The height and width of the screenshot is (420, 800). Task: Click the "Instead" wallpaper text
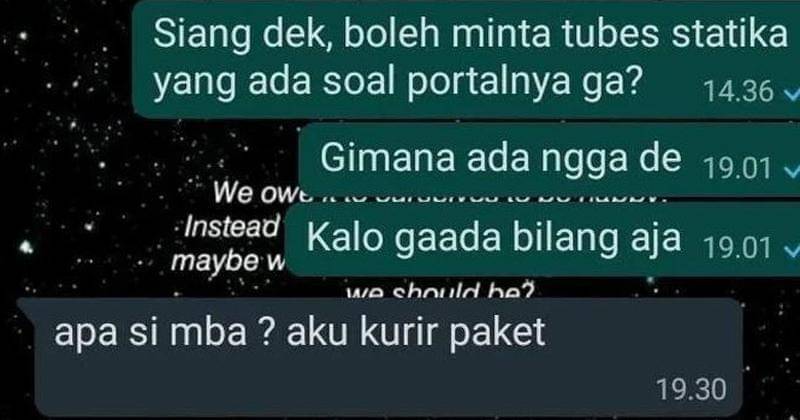(232, 227)
